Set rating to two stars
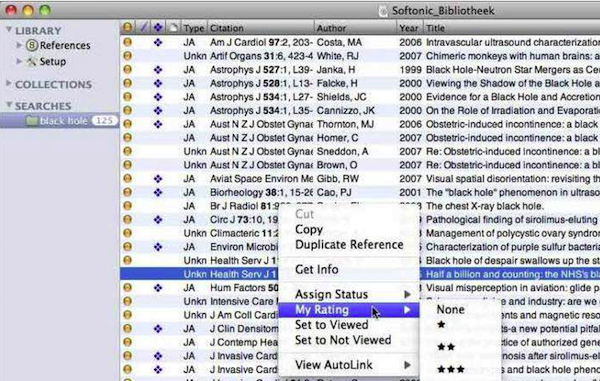This screenshot has width=600, height=381. tap(446, 347)
